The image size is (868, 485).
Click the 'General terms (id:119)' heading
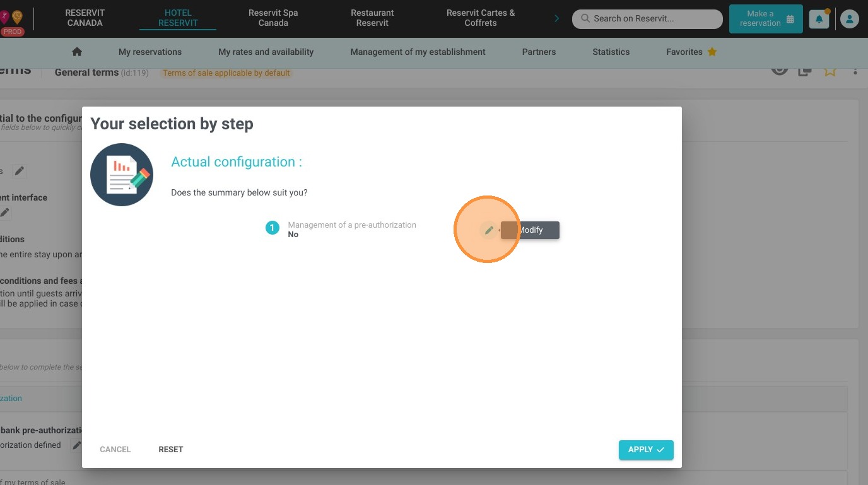[x=102, y=73]
